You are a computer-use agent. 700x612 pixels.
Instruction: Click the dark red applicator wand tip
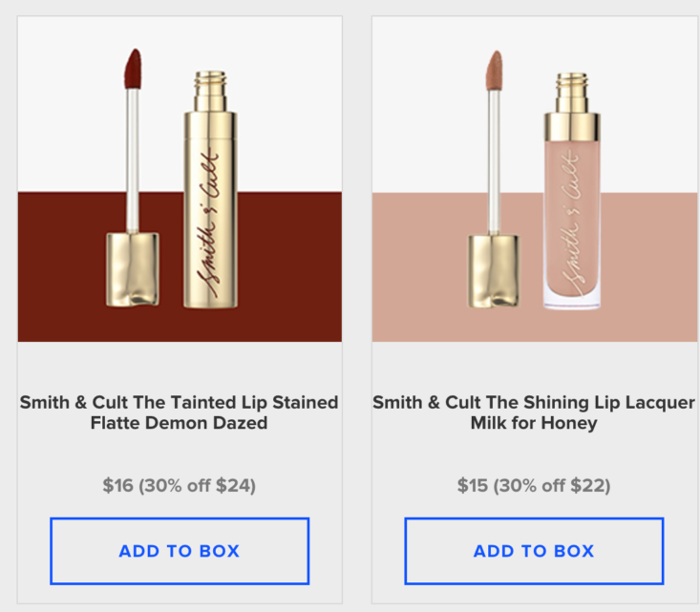[x=133, y=69]
